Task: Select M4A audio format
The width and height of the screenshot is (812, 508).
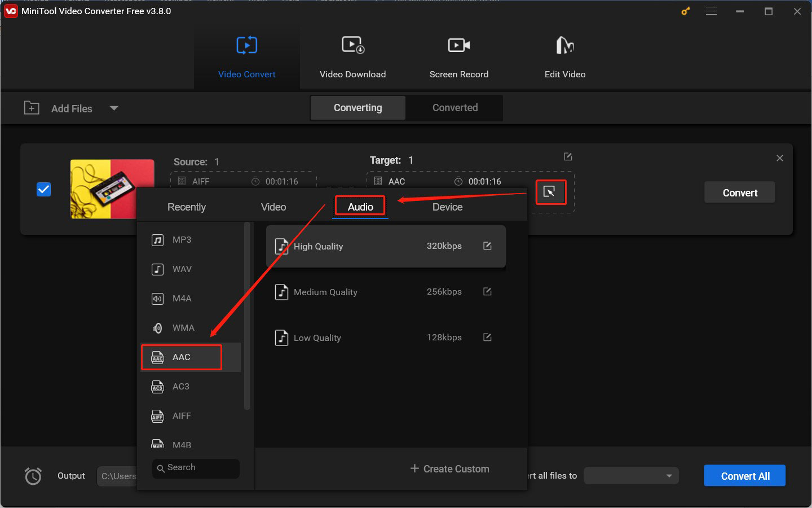Action: click(191, 299)
